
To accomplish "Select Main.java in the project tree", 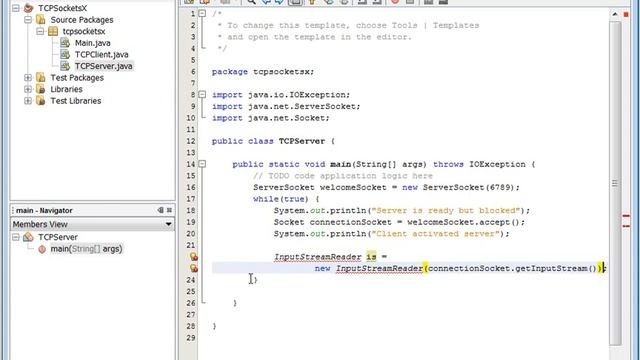I will click(92, 43).
